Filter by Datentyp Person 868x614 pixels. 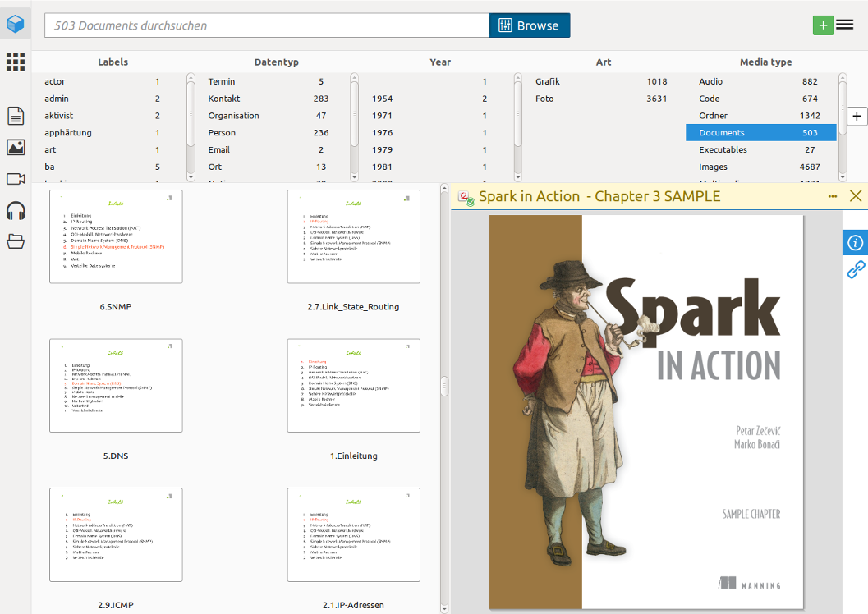(273, 133)
